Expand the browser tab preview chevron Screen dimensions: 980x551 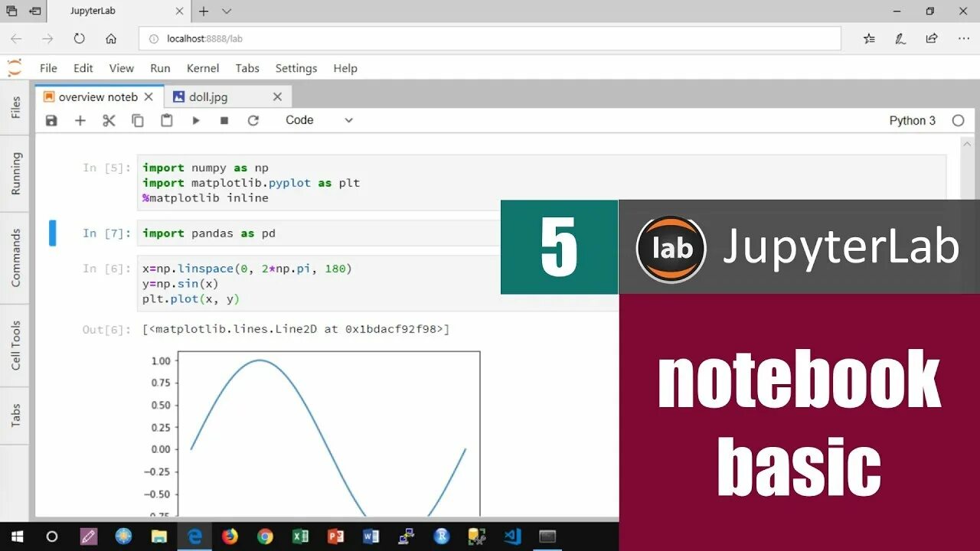[227, 11]
